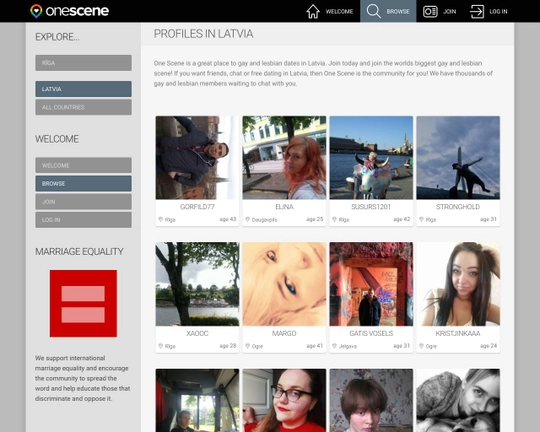Viewport: 540px width, 432px height.
Task: Open ELINA's profile photo
Action: (284, 158)
